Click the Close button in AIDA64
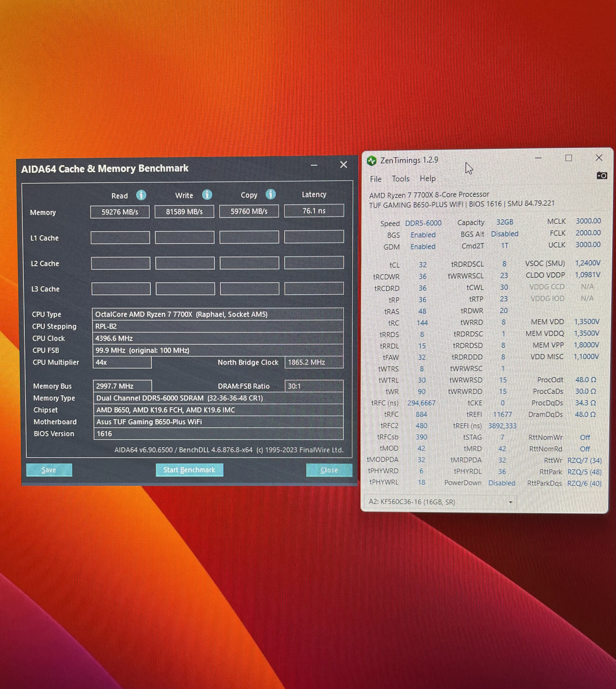 (329, 470)
